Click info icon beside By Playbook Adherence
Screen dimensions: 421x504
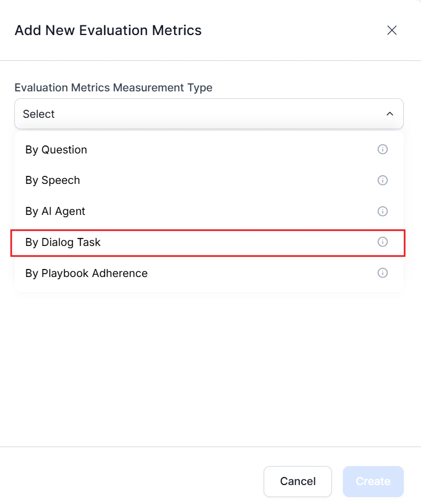tap(383, 273)
